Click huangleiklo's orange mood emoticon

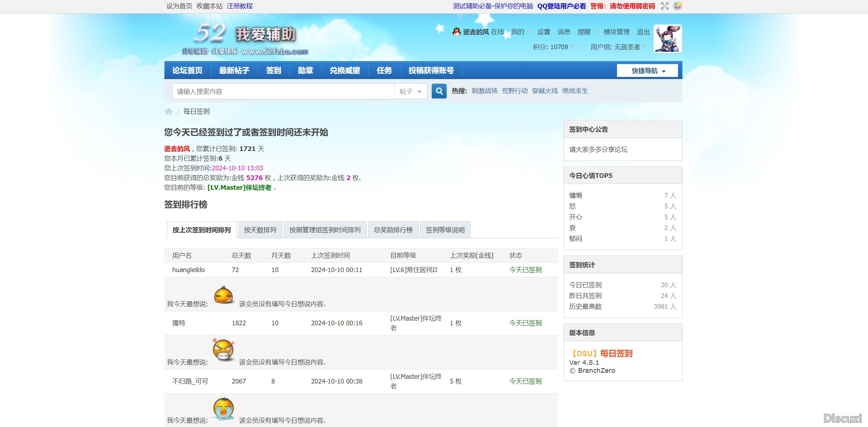(x=223, y=295)
